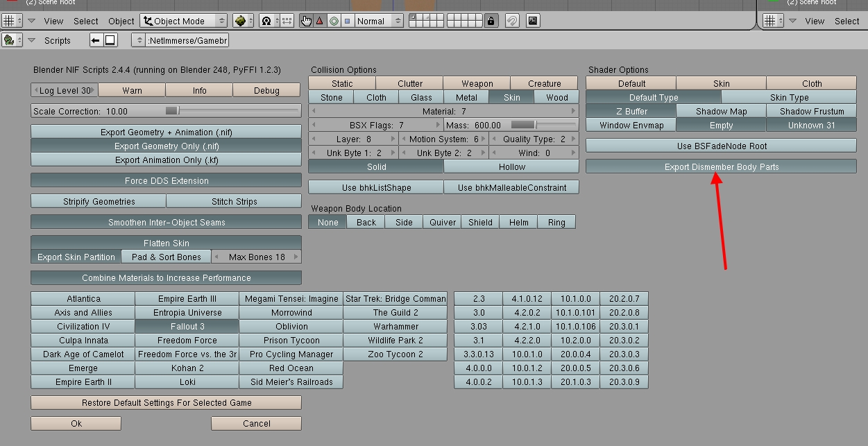Select the Cloth shader option
This screenshot has height=446, width=868.
point(812,83)
